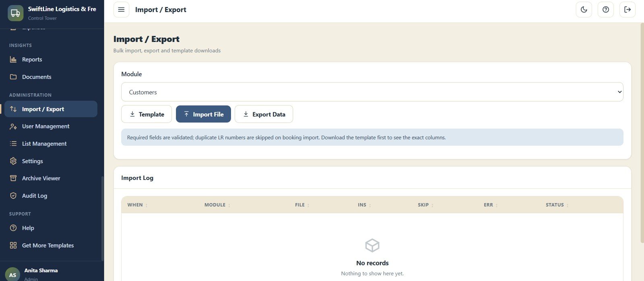
Task: Select Import / Export menu item
Action: click(x=51, y=109)
